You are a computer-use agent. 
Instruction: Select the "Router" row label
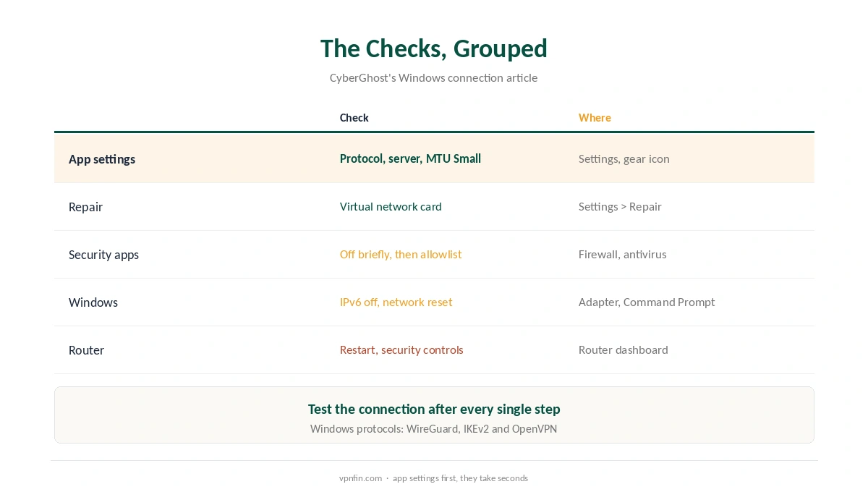pyautogui.click(x=86, y=350)
